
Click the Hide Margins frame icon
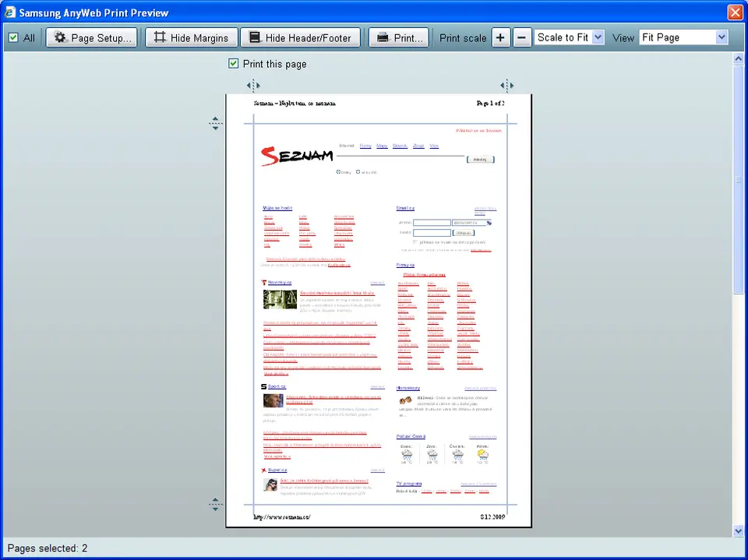click(160, 37)
